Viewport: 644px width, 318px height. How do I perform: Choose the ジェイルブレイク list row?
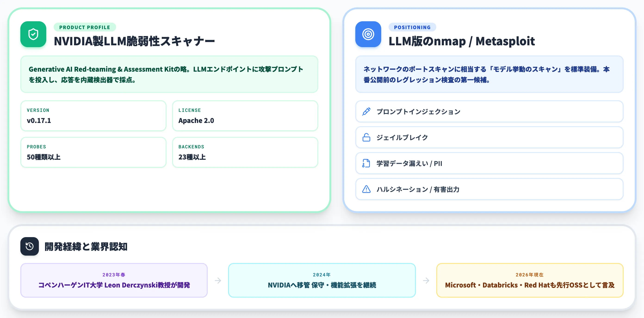[489, 138]
